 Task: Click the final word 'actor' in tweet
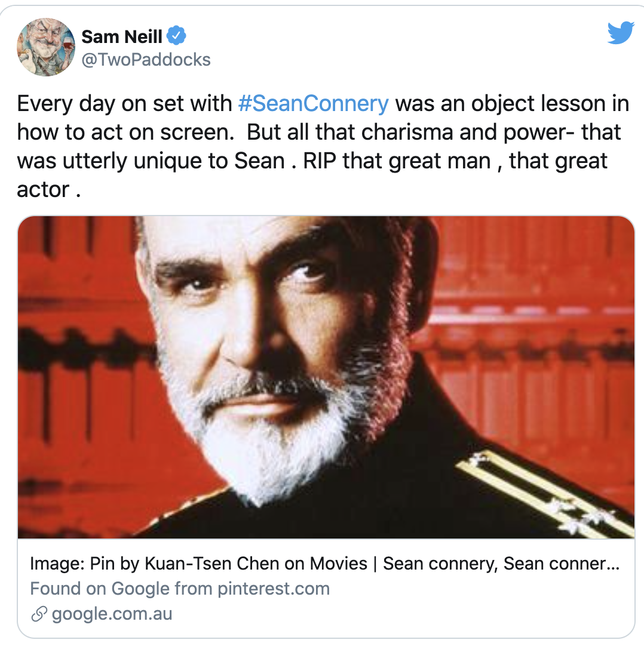pyautogui.click(x=43, y=190)
